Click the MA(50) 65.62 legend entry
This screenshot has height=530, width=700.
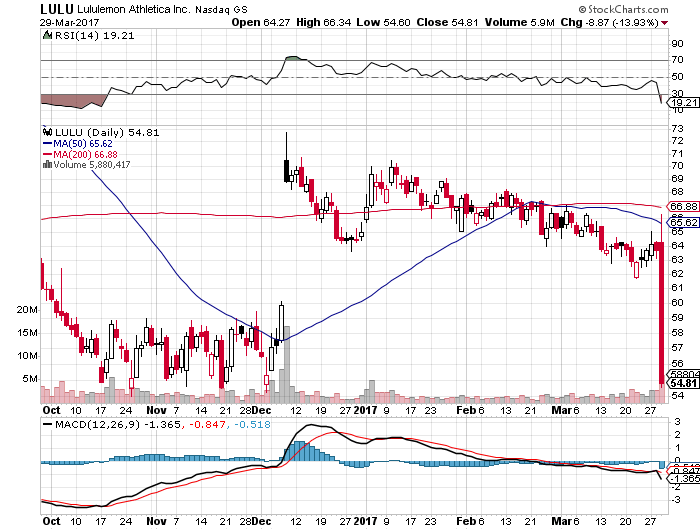tap(78, 144)
